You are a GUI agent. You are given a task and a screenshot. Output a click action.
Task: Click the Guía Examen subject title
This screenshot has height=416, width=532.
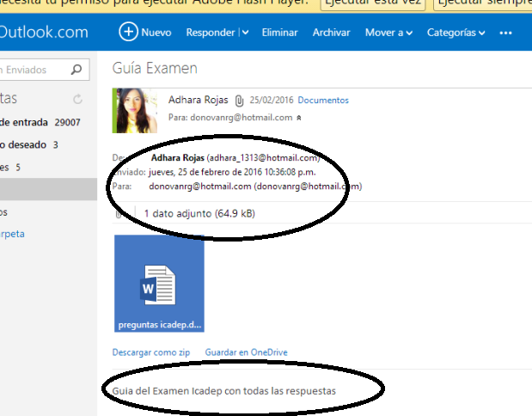coord(155,68)
